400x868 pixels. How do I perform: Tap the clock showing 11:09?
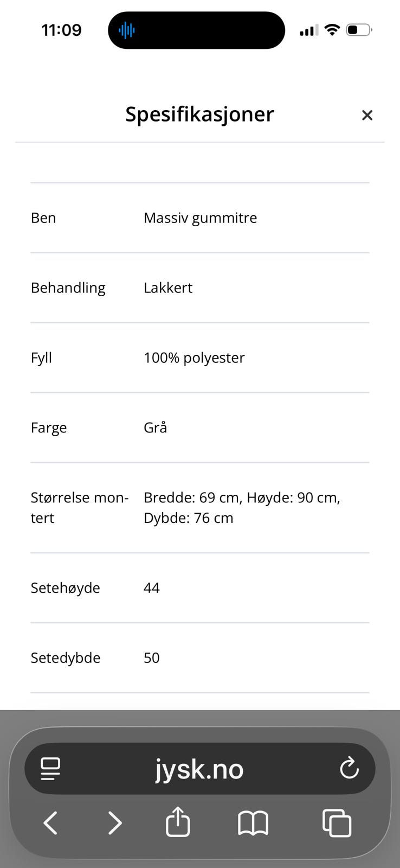tap(61, 30)
